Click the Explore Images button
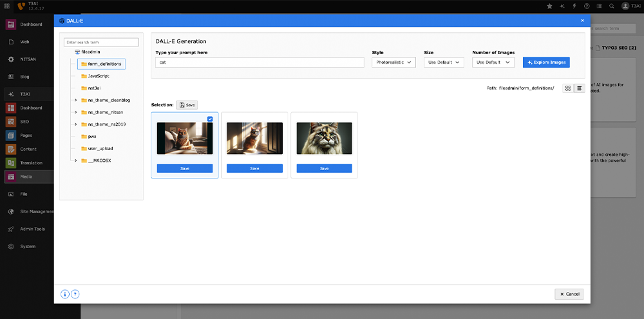 546,63
